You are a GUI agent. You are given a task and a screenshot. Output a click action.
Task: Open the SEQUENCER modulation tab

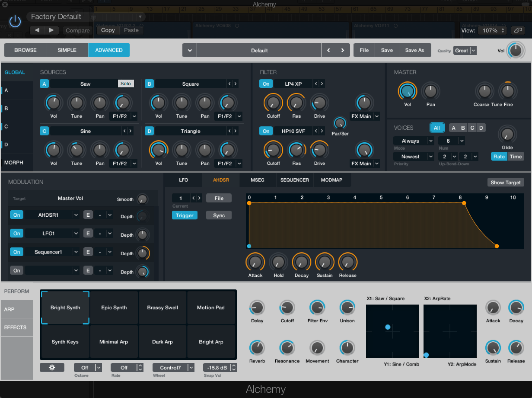pyautogui.click(x=294, y=180)
